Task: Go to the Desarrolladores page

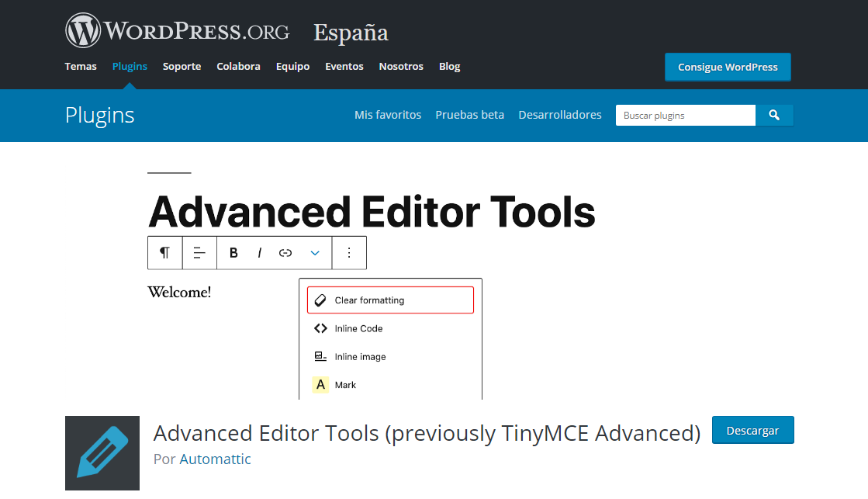Action: pos(559,115)
